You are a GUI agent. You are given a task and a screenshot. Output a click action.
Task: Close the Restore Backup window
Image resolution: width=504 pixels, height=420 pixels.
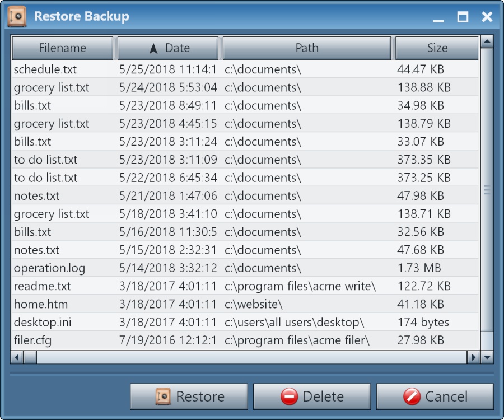487,17
